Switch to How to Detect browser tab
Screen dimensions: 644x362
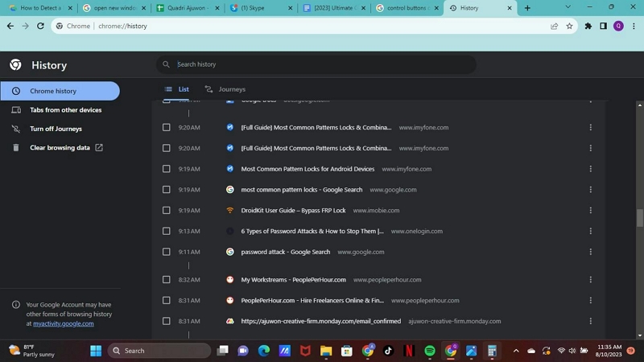(41, 8)
